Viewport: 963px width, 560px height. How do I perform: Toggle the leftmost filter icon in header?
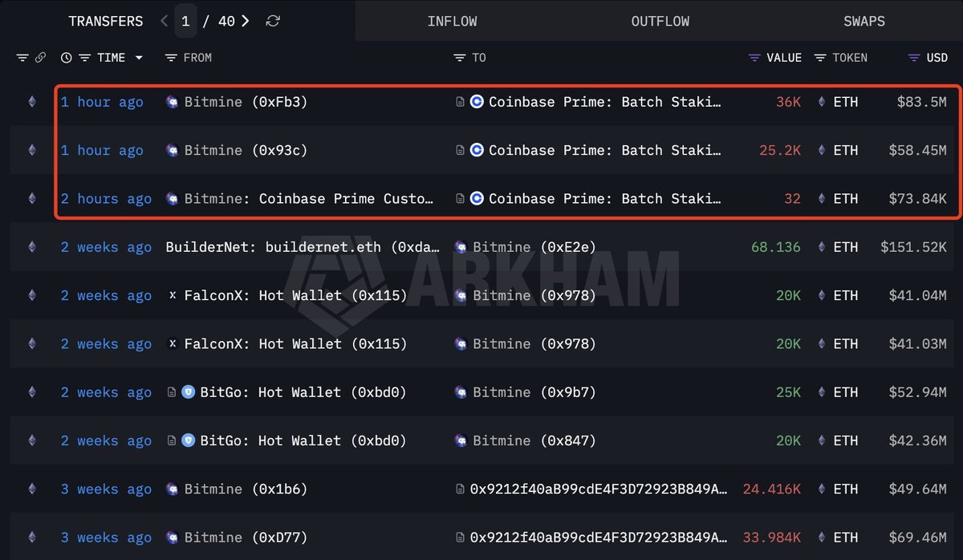tap(22, 57)
